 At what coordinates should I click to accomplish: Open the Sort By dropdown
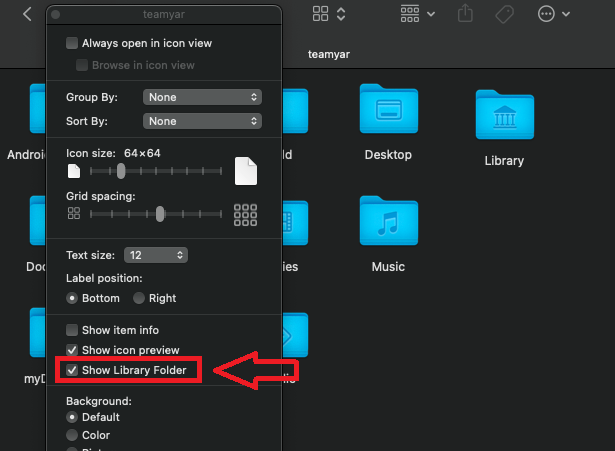202,121
